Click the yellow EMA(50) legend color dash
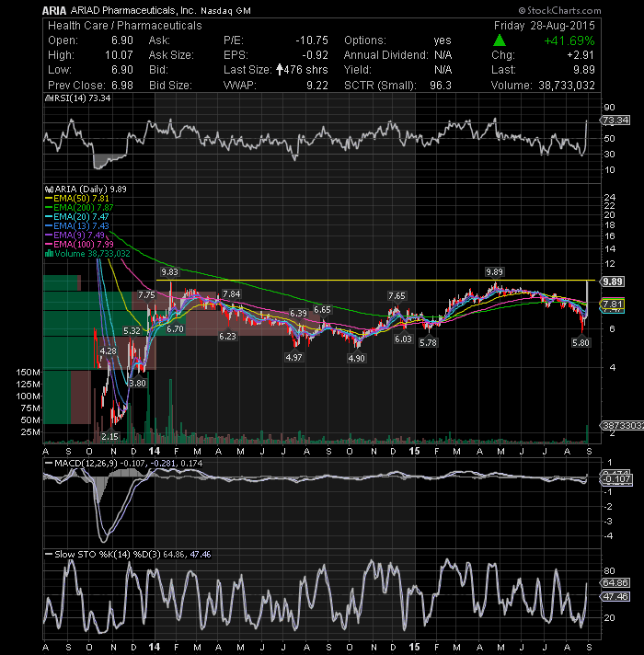Screen dimensions: 644x655 point(49,199)
